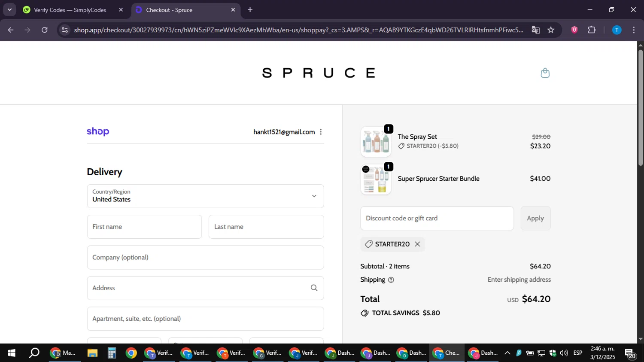This screenshot has height=362, width=644.
Task: Open the red shield extension icon
Action: coord(574,30)
